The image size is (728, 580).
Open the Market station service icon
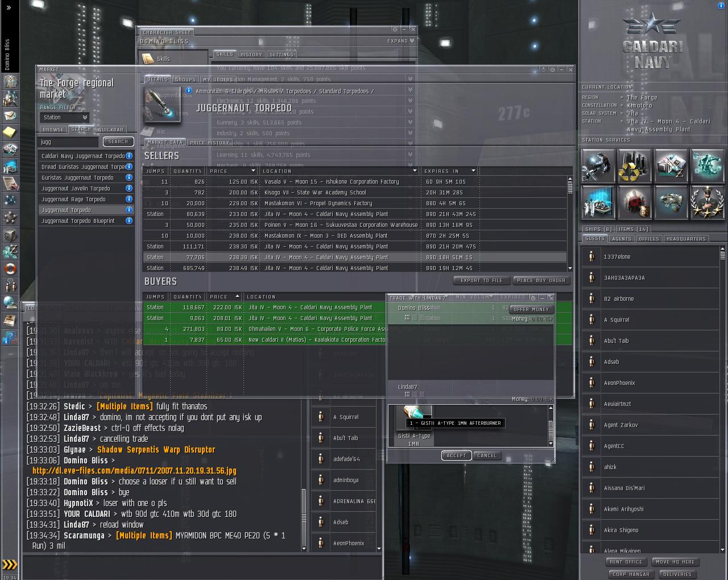(x=671, y=165)
